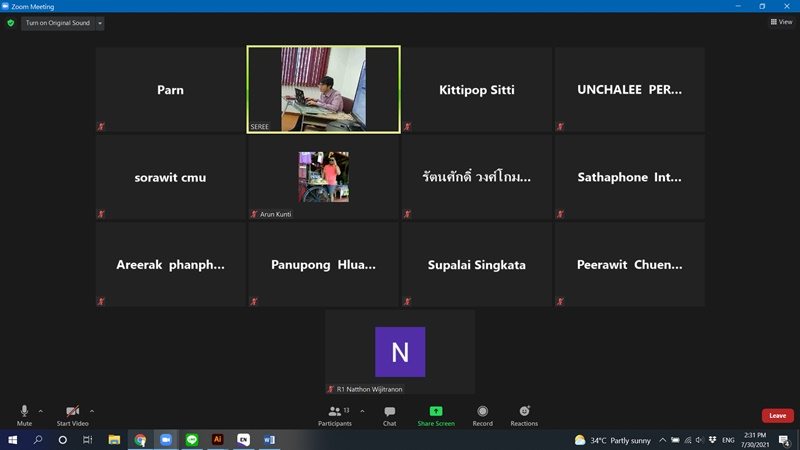This screenshot has height=450, width=800.
Task: Select the SEREE video thumbnail
Action: click(323, 89)
